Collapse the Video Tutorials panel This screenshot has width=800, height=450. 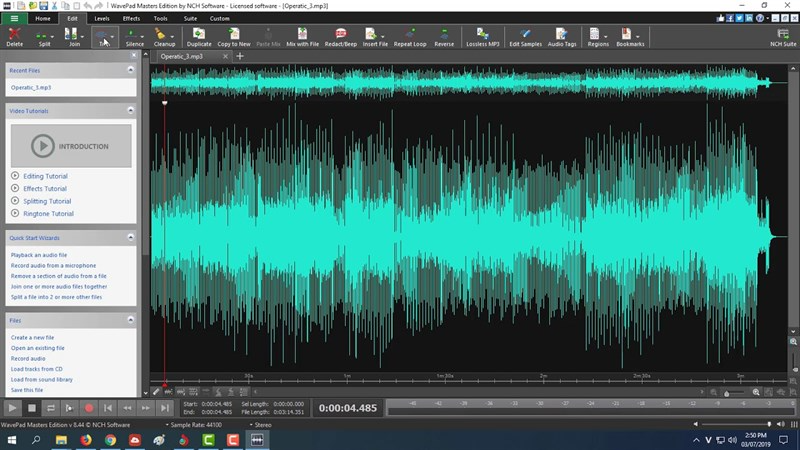coord(131,110)
